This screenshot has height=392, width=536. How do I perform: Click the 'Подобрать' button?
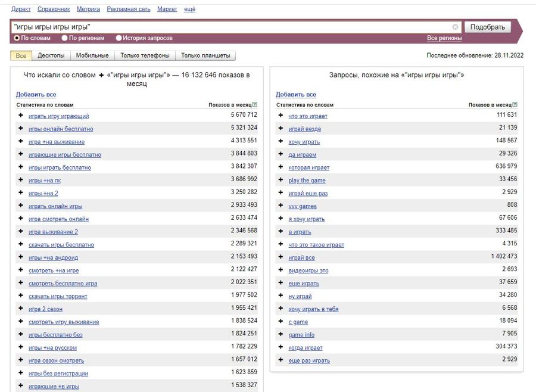(x=487, y=27)
